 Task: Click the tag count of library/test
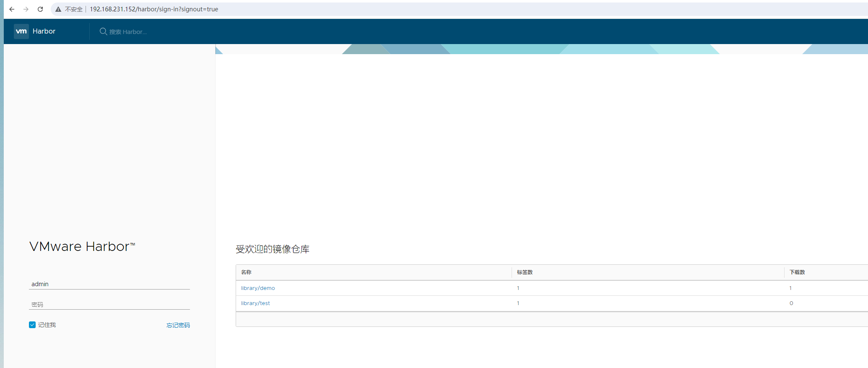click(x=518, y=303)
